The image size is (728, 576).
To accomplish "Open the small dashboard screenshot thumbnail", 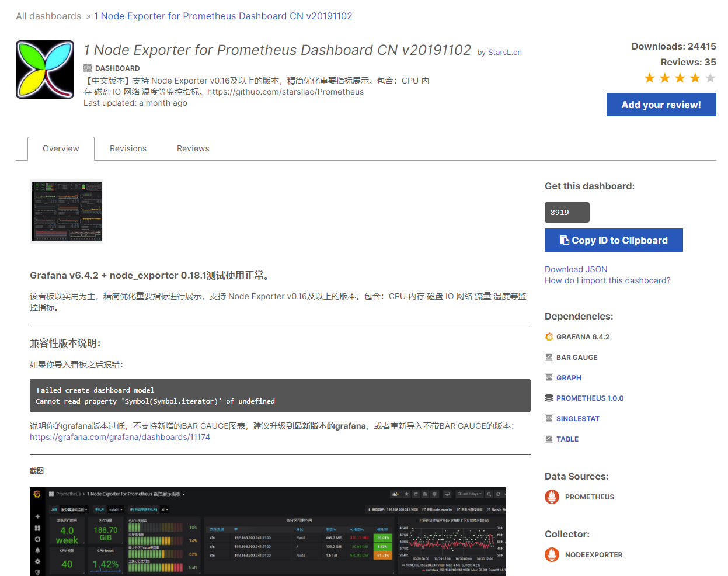I will click(67, 211).
